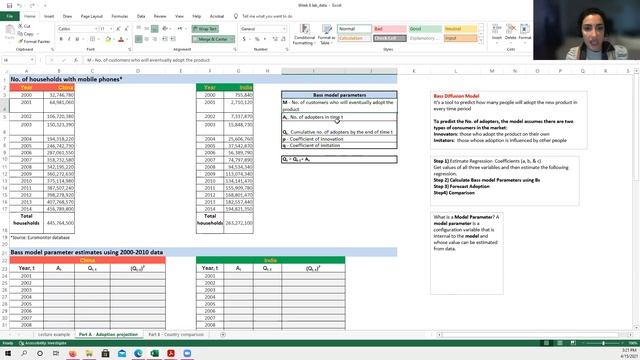The height and width of the screenshot is (360, 640).
Task: Copy the selected cells
Action: point(26,34)
